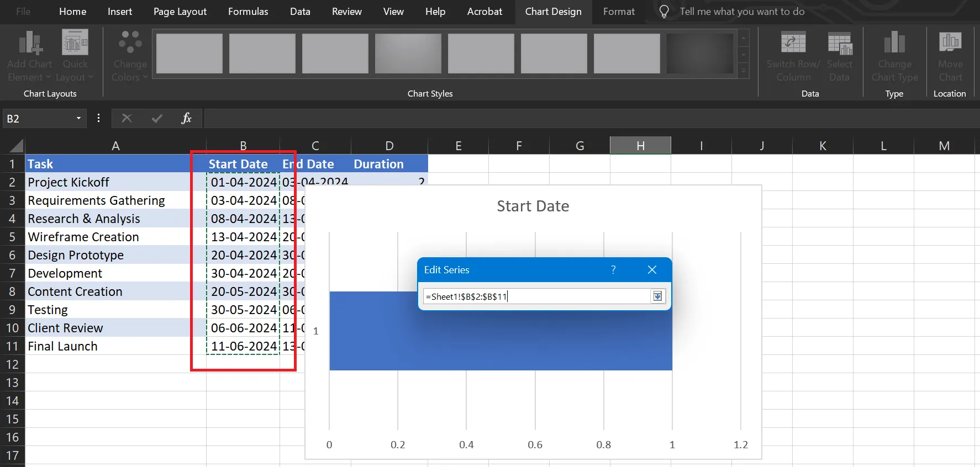Click the Insert Function fx icon
The height and width of the screenshot is (467, 980).
(186, 118)
